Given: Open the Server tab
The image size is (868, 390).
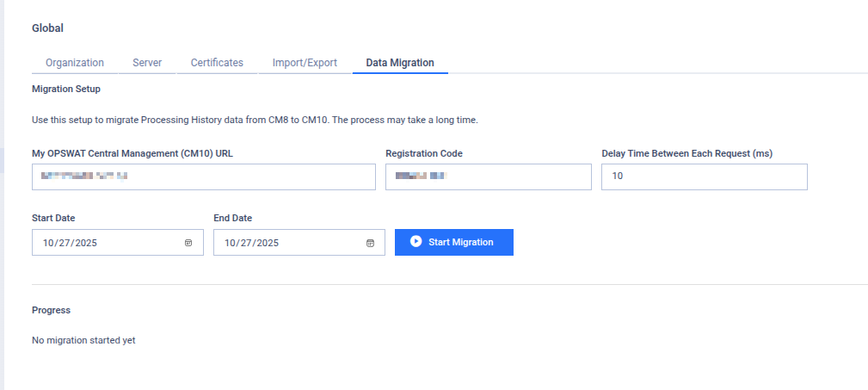Looking at the screenshot, I should coord(147,63).
